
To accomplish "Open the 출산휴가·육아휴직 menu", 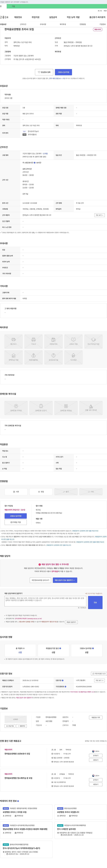I will click(97, 17).
